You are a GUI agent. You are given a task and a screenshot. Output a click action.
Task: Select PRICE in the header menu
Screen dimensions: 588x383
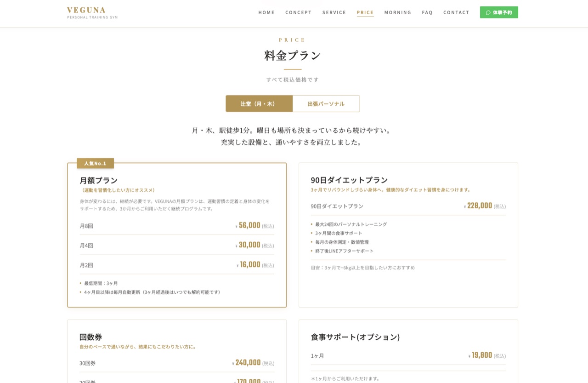[x=365, y=12]
